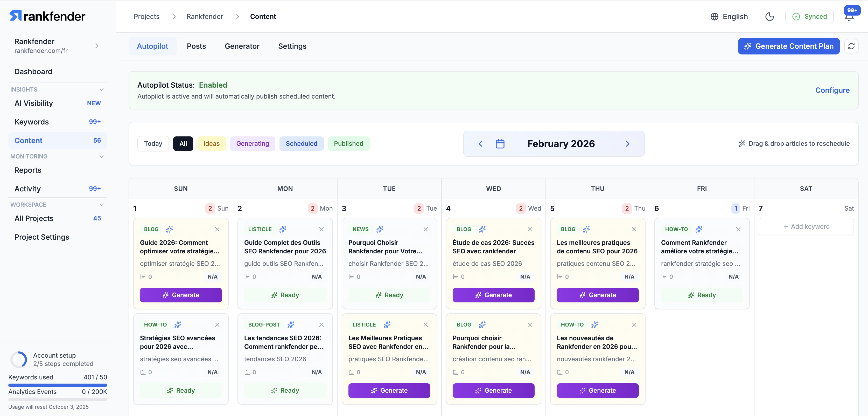Screen dimensions: 868x416
Task: Open the calendar date picker icon
Action: pyautogui.click(x=500, y=144)
